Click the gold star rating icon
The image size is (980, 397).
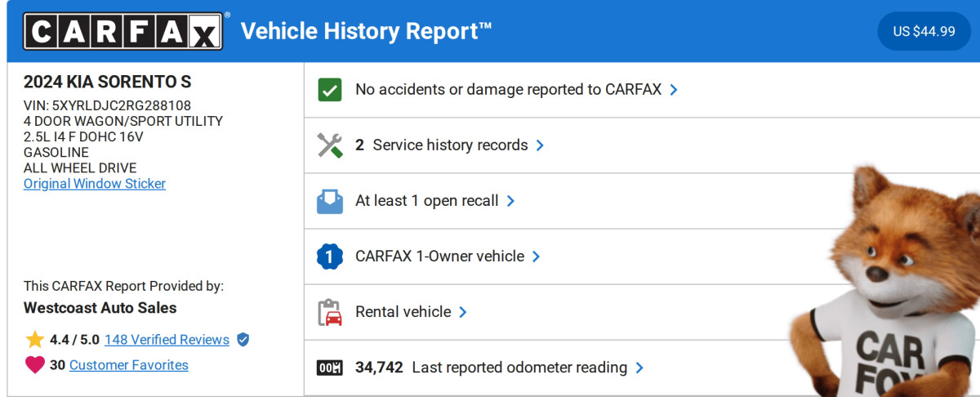click(x=34, y=340)
